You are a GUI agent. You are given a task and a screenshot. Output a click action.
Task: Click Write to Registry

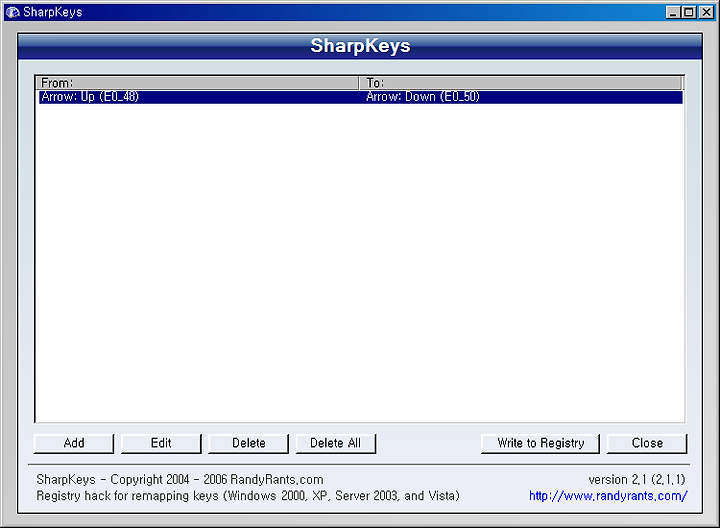click(540, 443)
